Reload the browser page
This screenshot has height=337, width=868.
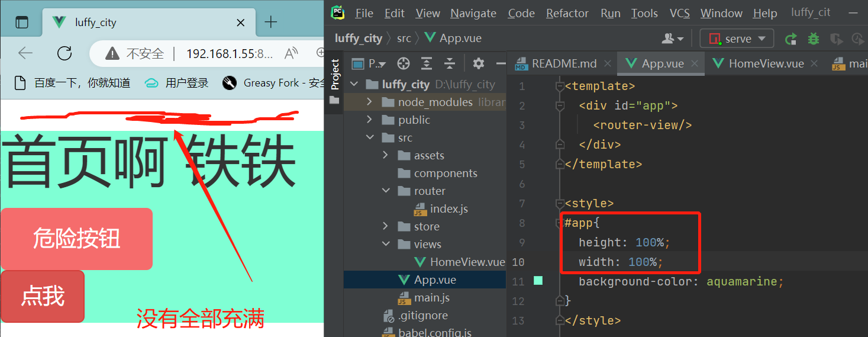64,53
